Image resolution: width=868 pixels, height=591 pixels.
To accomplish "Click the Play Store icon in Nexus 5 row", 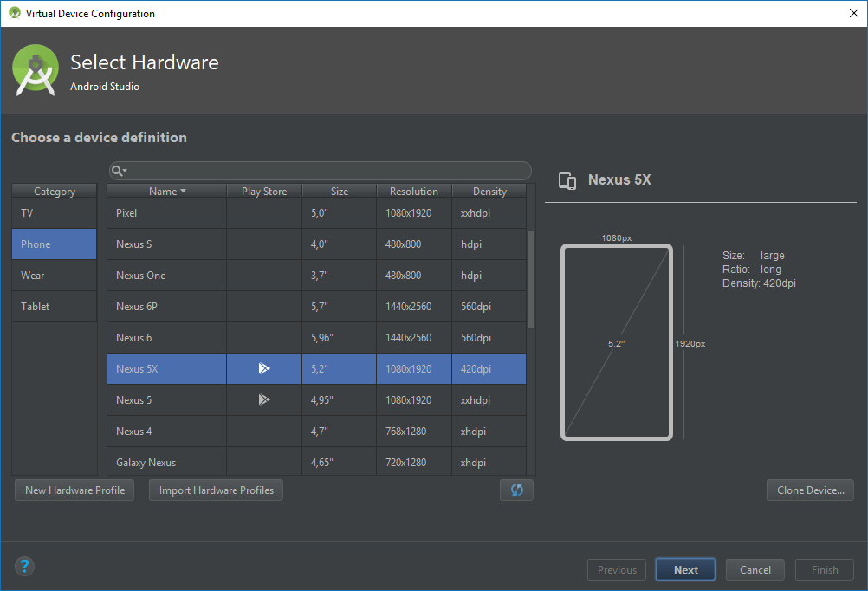I will (x=264, y=399).
